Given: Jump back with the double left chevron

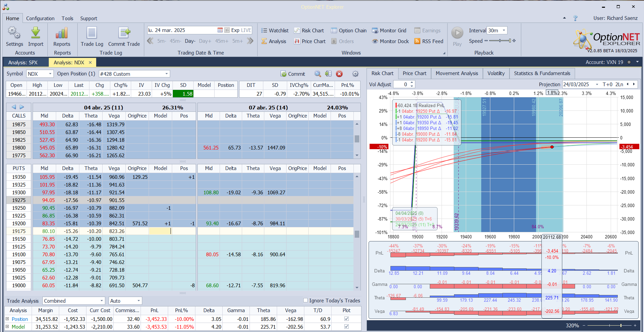Looking at the screenshot, I should pyautogui.click(x=150, y=41).
